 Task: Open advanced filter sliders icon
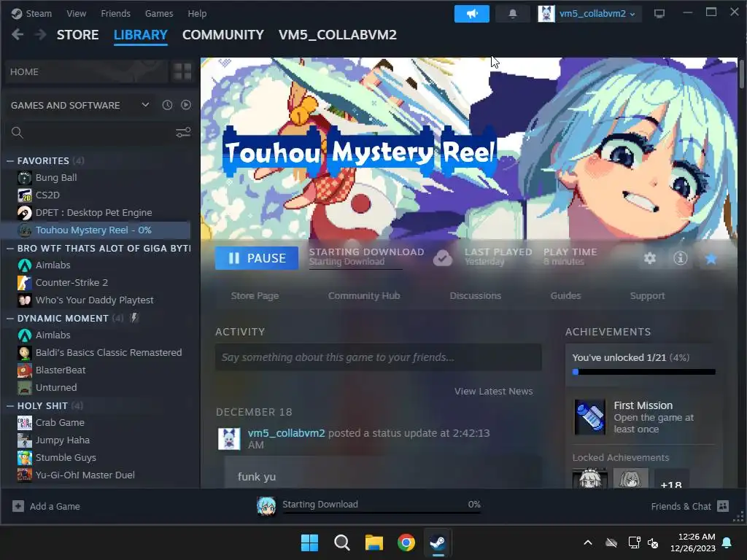183,133
